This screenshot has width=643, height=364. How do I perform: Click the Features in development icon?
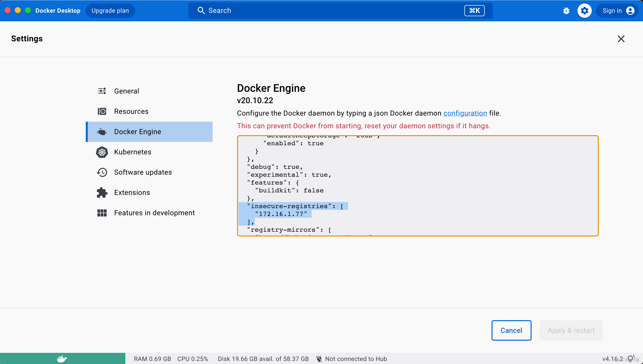pyautogui.click(x=102, y=213)
